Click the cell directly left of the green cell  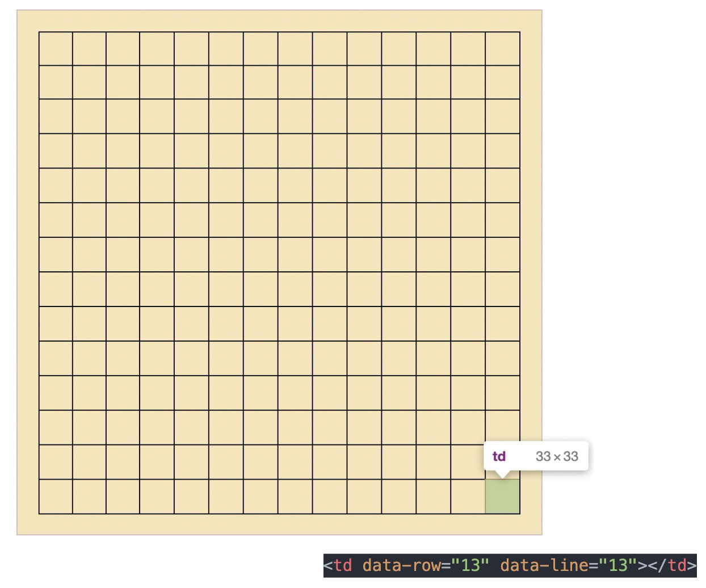click(x=468, y=497)
